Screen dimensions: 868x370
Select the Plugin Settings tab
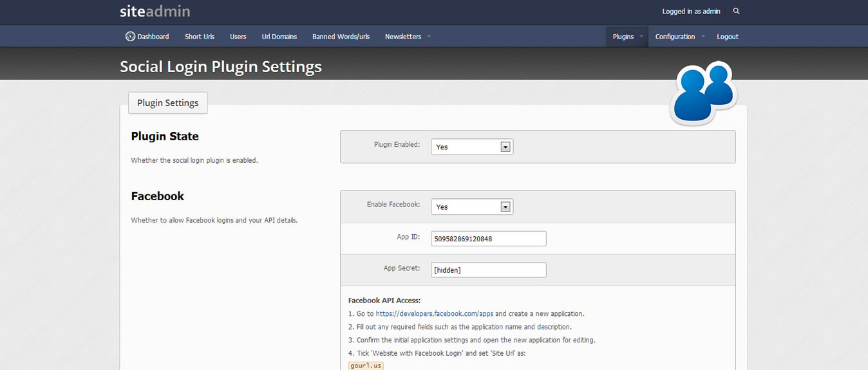[x=168, y=103]
